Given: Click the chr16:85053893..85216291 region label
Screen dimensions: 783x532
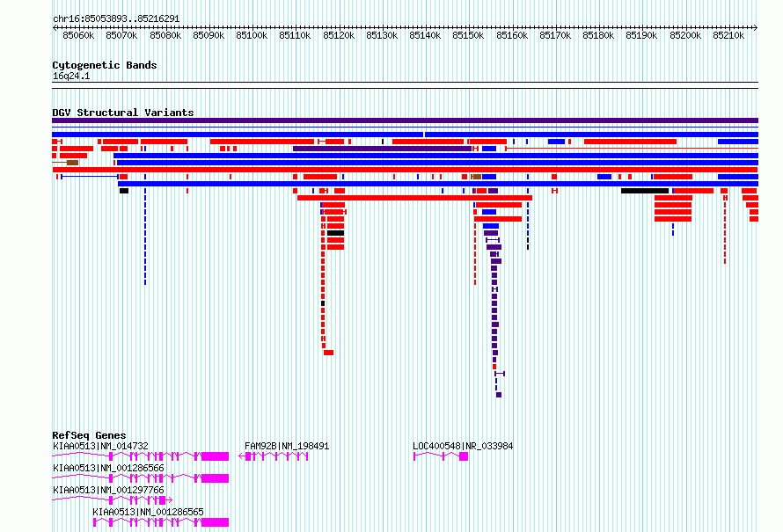Looking at the screenshot, I should coord(116,18).
